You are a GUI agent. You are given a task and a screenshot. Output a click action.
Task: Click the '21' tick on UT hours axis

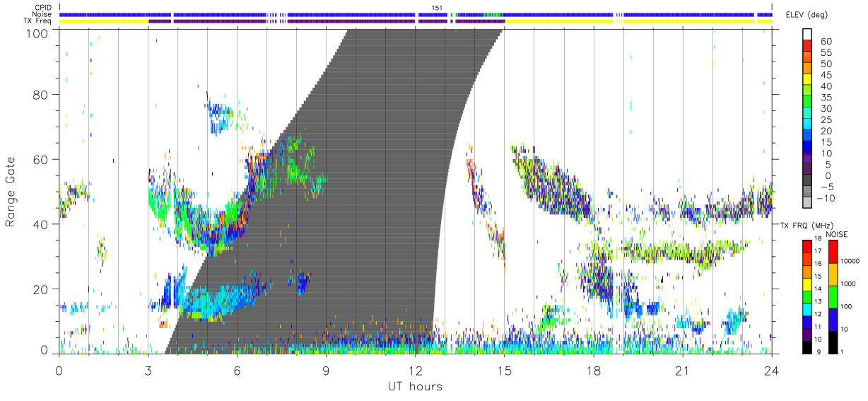(x=682, y=371)
